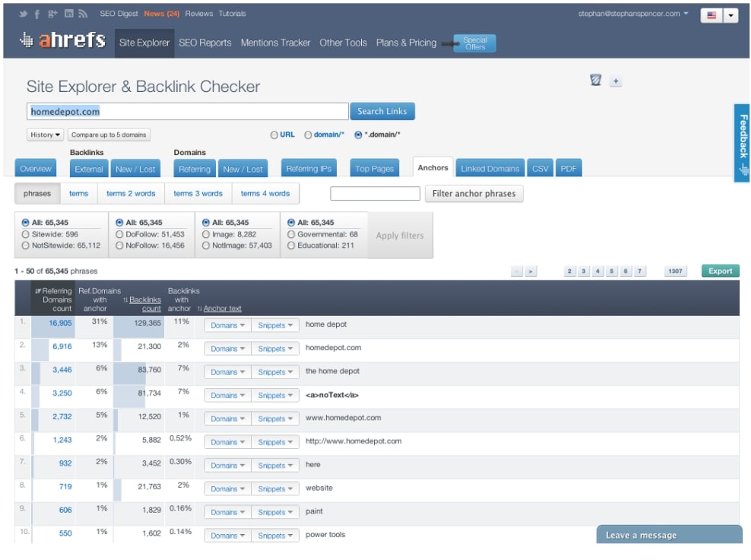This screenshot has width=751, height=560.
Task: Open the SEO Reports menu
Action: pyautogui.click(x=205, y=43)
